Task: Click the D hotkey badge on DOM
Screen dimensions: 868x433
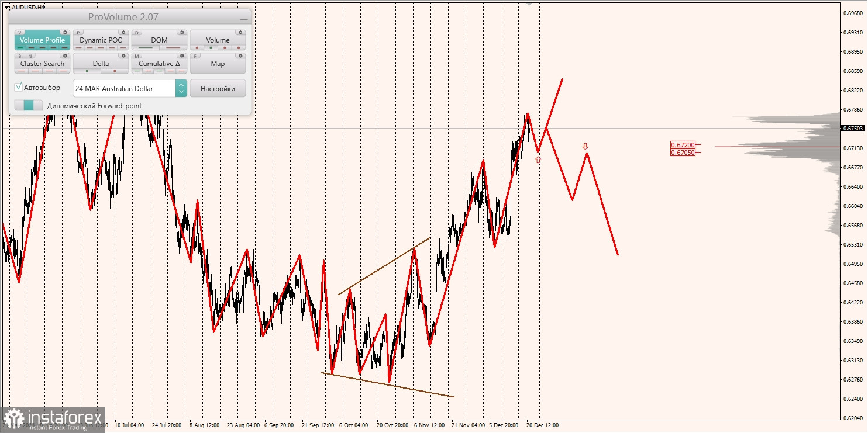Action: tap(137, 32)
